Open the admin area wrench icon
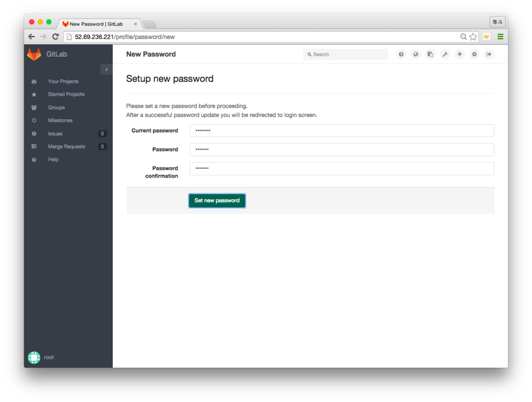This screenshot has height=402, width=532. tap(445, 55)
